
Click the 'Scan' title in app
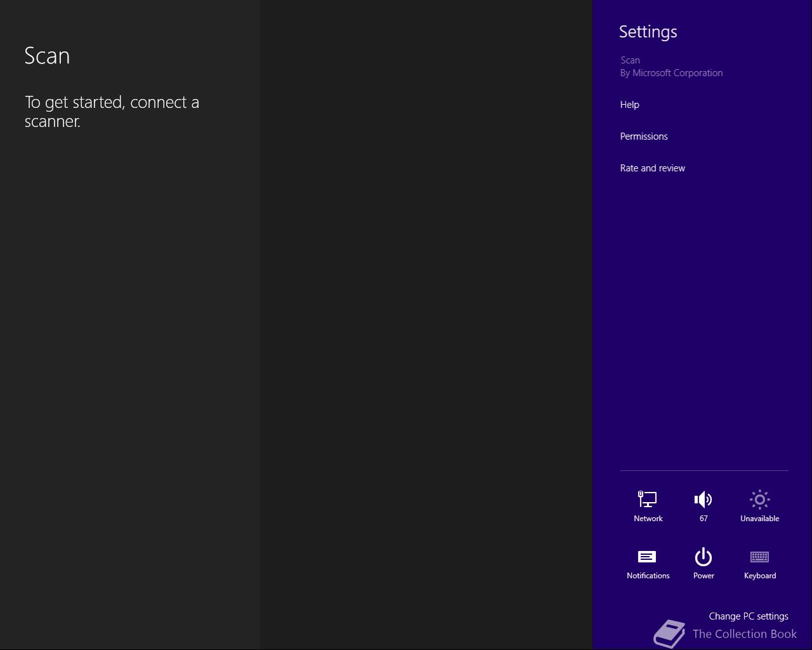pyautogui.click(x=47, y=56)
